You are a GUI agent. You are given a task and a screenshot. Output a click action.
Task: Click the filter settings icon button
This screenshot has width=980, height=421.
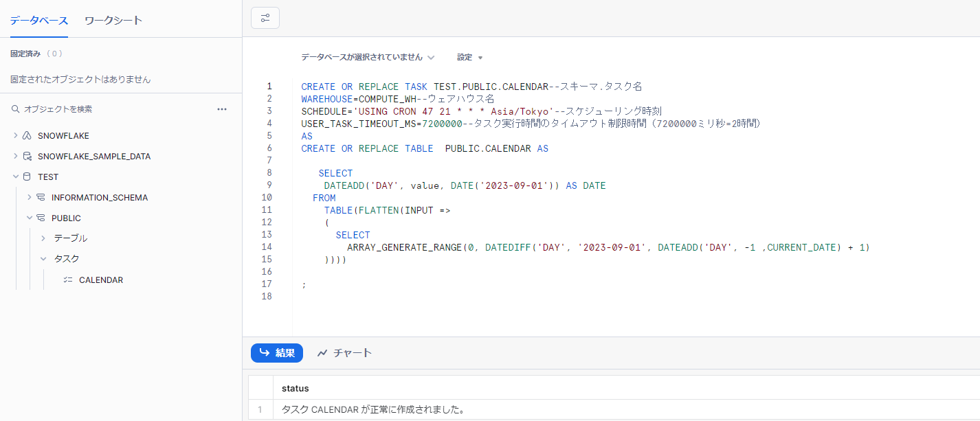(265, 18)
